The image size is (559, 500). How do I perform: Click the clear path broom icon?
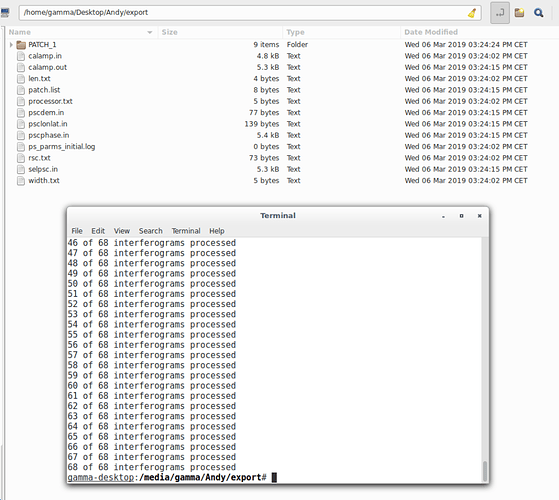472,13
